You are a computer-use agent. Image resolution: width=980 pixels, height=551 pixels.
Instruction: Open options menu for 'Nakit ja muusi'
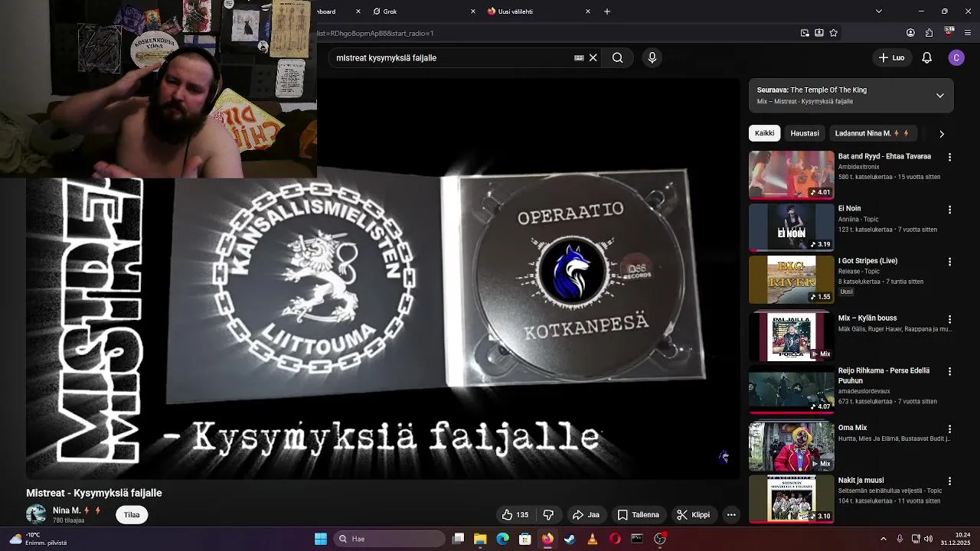click(949, 481)
